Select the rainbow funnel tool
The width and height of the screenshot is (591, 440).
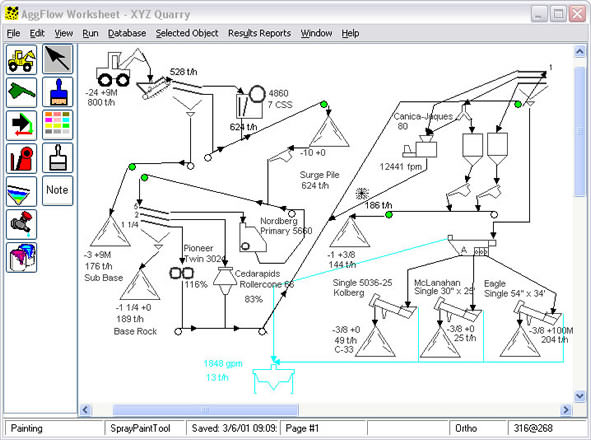pyautogui.click(x=21, y=192)
